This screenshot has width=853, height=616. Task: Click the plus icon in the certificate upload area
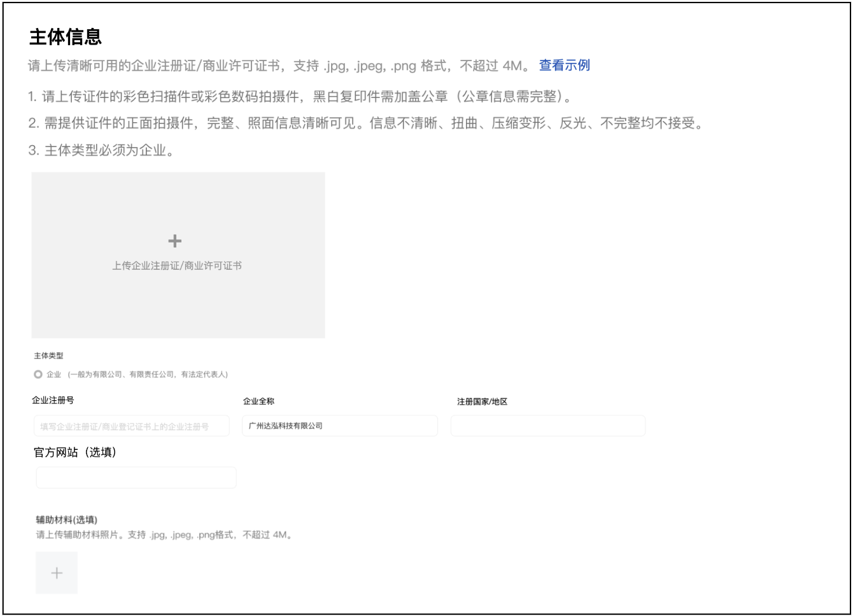(174, 241)
